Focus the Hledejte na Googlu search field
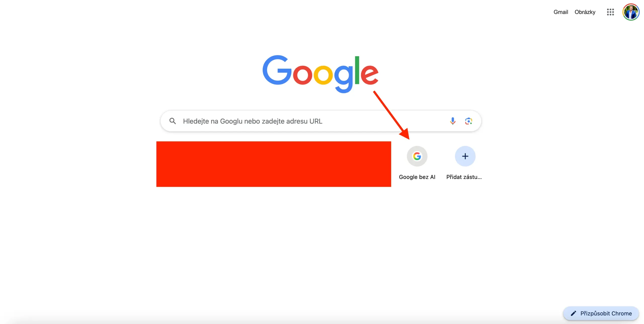The image size is (644, 324). click(321, 121)
